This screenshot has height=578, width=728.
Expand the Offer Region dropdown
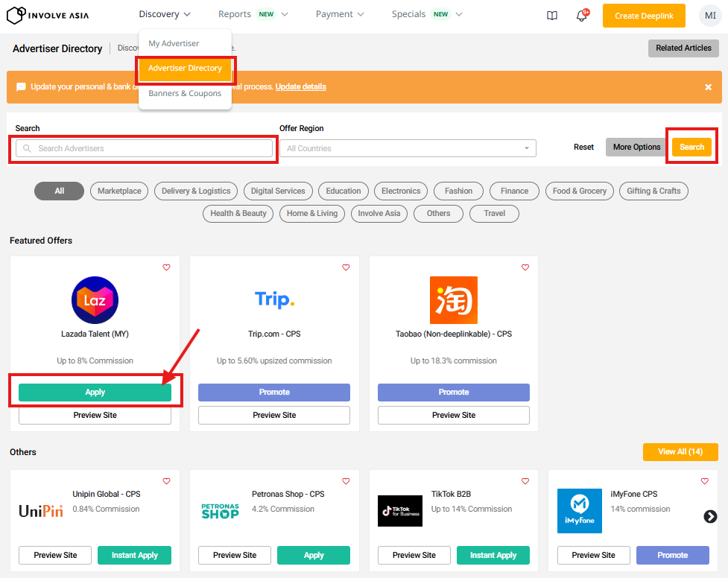(x=408, y=148)
